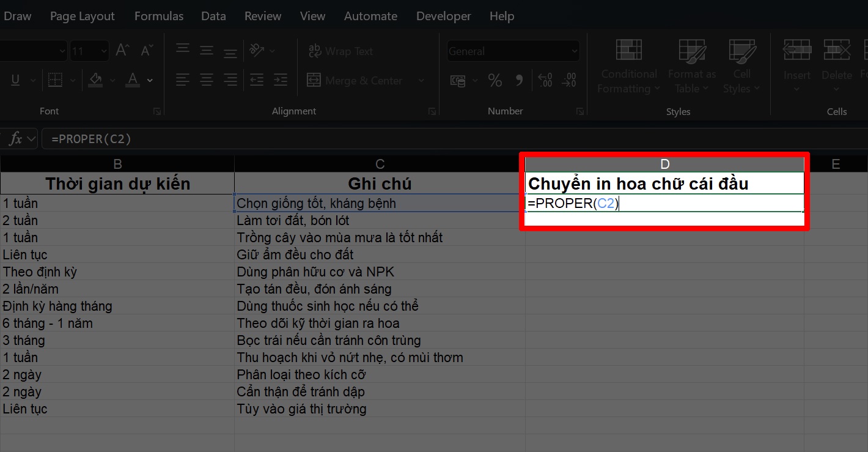This screenshot has height=452, width=868.
Task: Toggle Underline formatting
Action: tap(15, 80)
